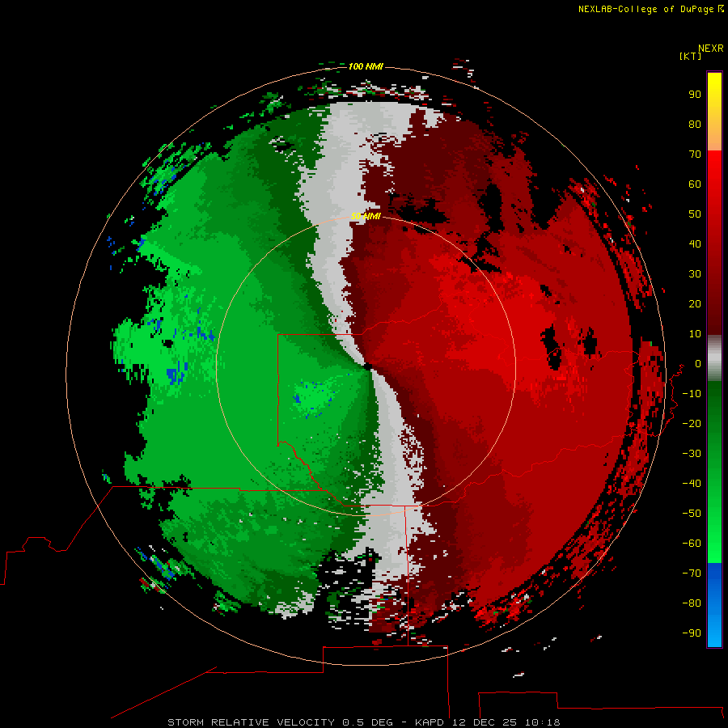Click the KAPD radar station identifier

click(430, 722)
